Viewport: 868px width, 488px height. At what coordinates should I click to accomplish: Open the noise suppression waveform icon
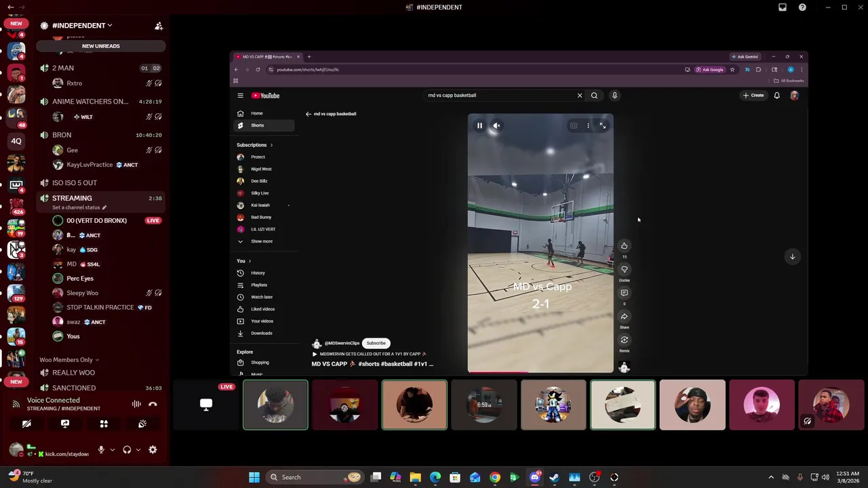[x=136, y=404]
